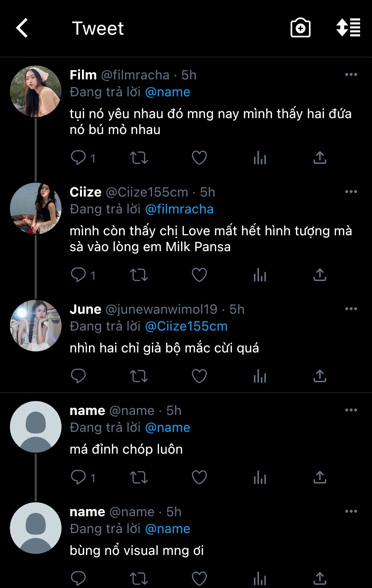Open more options on June's tweet
The height and width of the screenshot is (588, 372).
tap(351, 309)
